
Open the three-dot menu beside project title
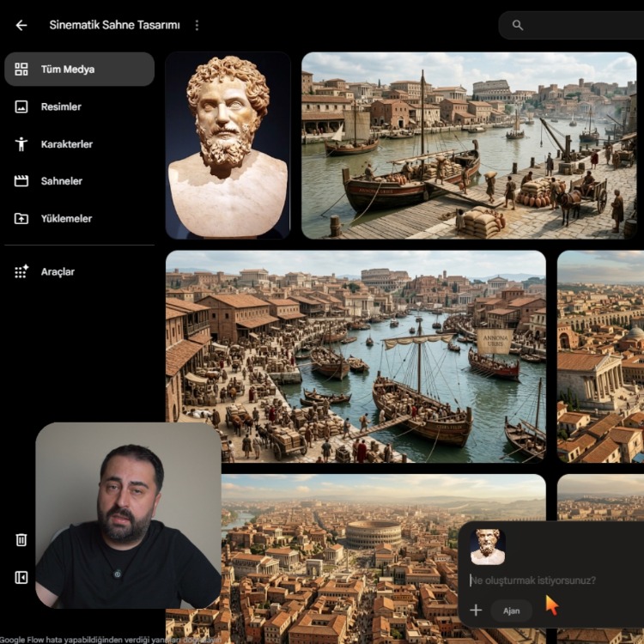coord(197,25)
